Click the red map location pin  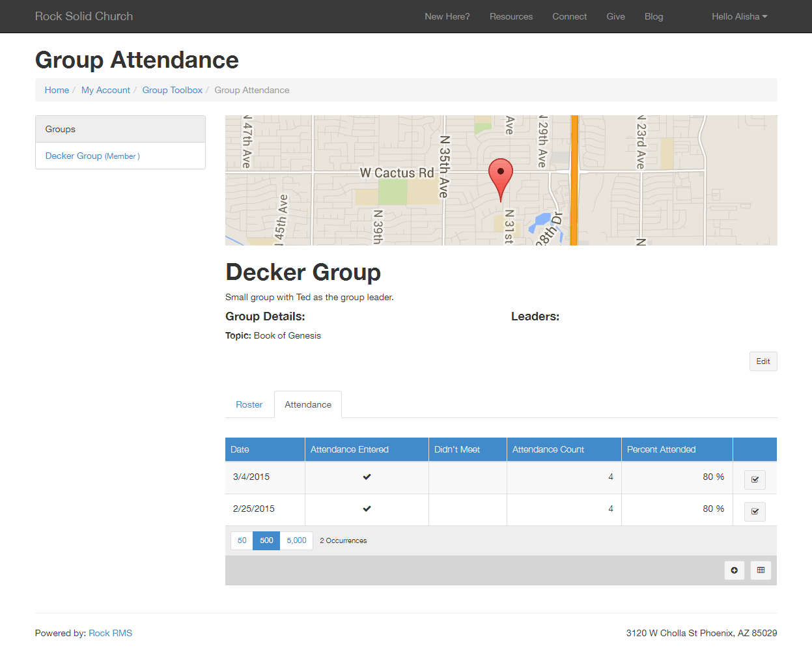[501, 180]
